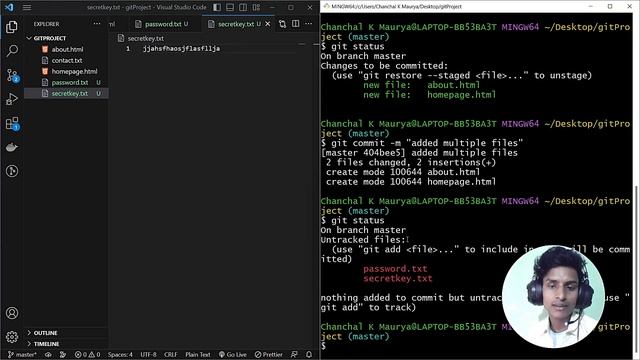Open the Customize Layout icon
The width and height of the screenshot is (640, 360).
click(256, 7)
